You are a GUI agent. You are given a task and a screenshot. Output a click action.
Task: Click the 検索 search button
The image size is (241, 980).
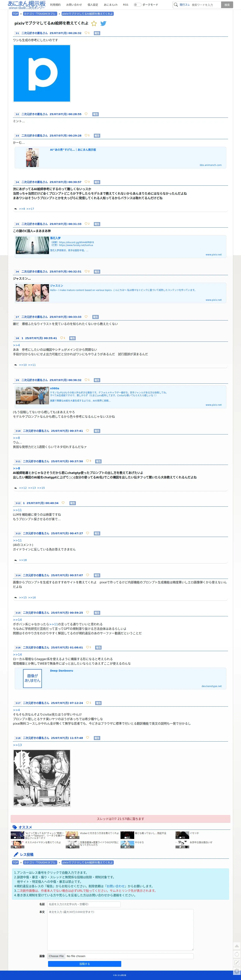[x=227, y=5]
